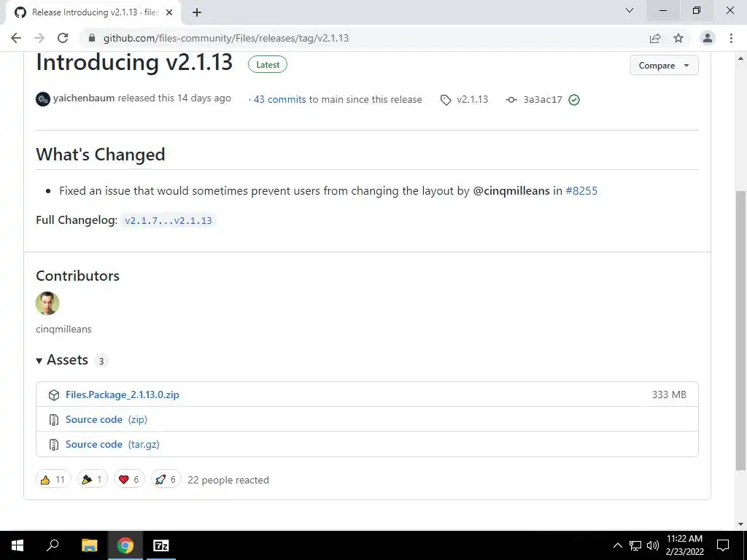Toggle the party popper reaction 1
The image size is (747, 560).
(93, 479)
